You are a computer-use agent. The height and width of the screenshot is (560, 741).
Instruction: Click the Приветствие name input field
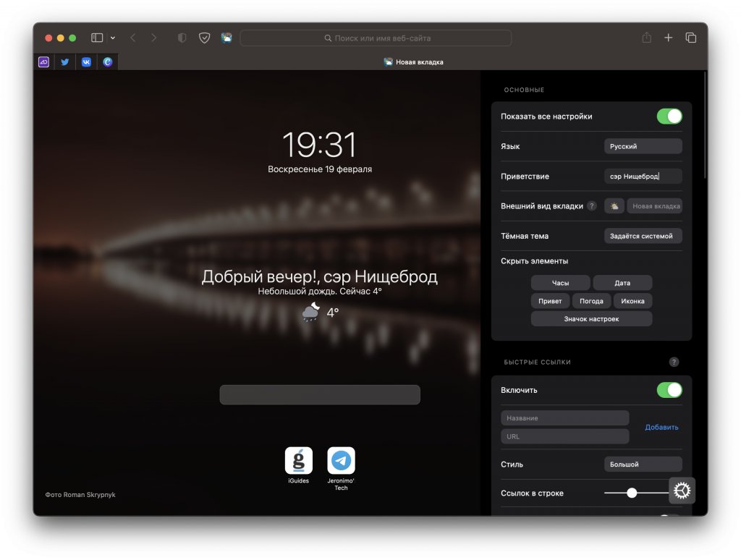(x=643, y=176)
